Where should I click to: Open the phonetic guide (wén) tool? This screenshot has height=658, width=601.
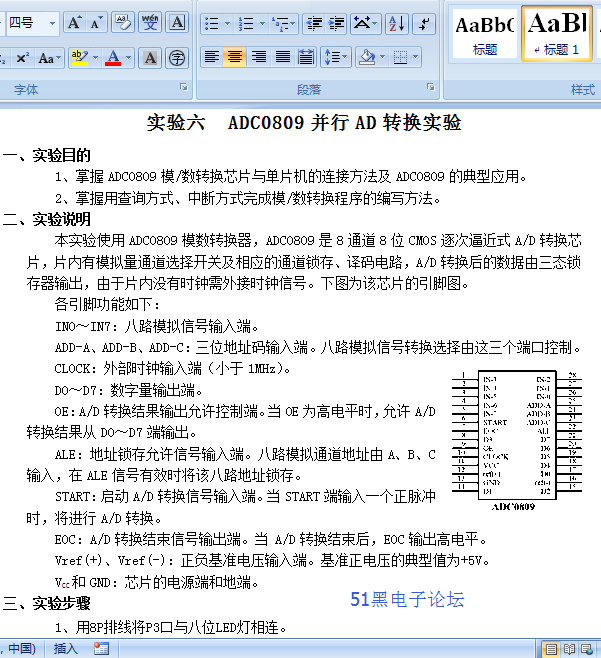point(150,23)
